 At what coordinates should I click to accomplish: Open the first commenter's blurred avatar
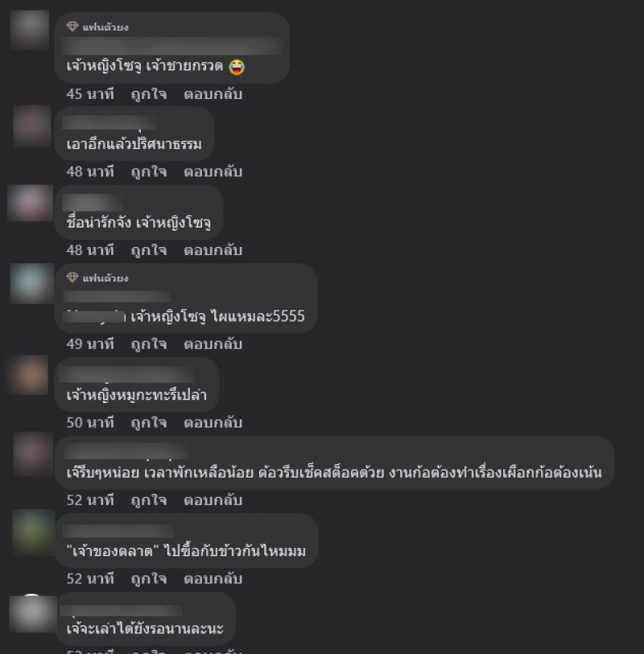[x=30, y=30]
